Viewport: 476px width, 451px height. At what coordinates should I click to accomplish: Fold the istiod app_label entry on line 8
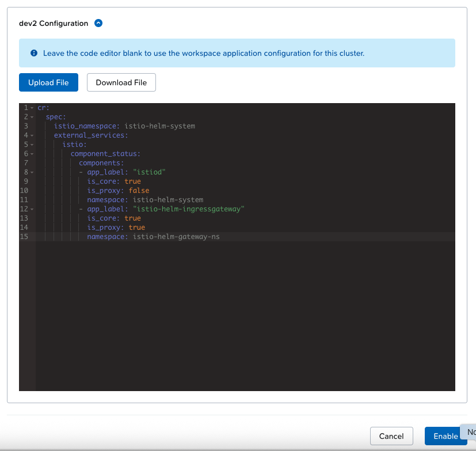pyautogui.click(x=32, y=172)
